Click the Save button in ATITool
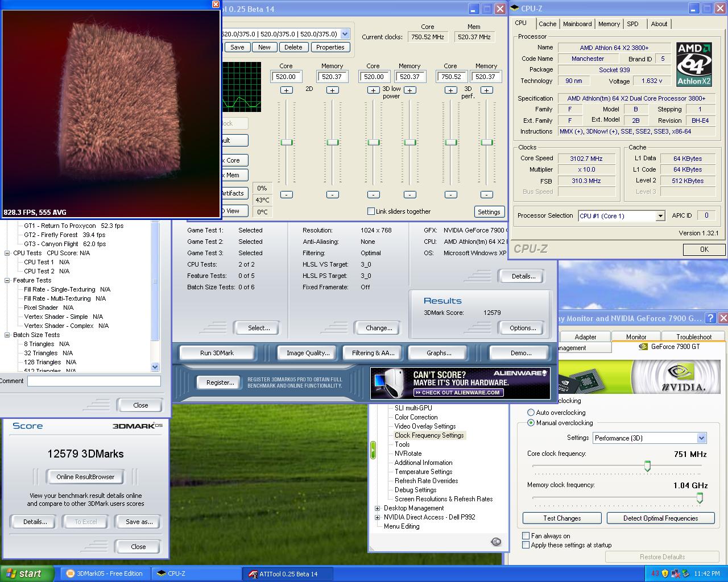The width and height of the screenshot is (728, 582). (237, 47)
